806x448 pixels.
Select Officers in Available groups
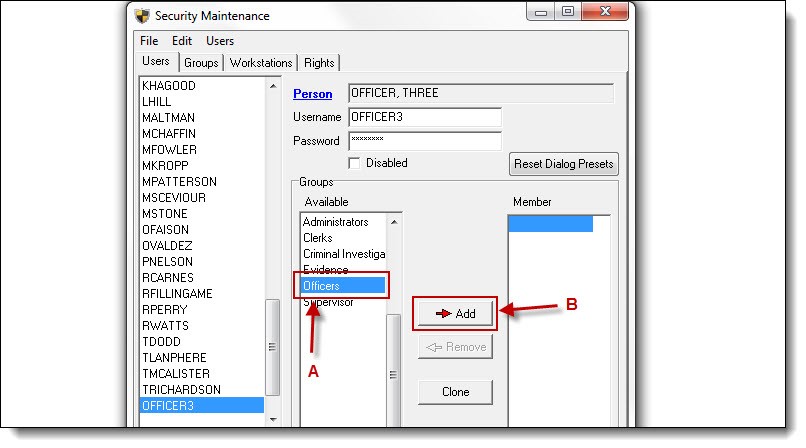[x=343, y=286]
